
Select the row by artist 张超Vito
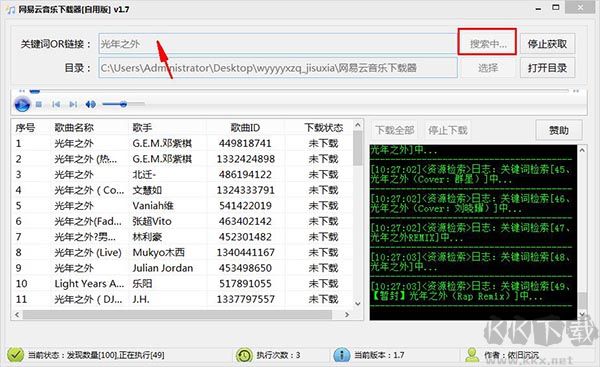183,222
